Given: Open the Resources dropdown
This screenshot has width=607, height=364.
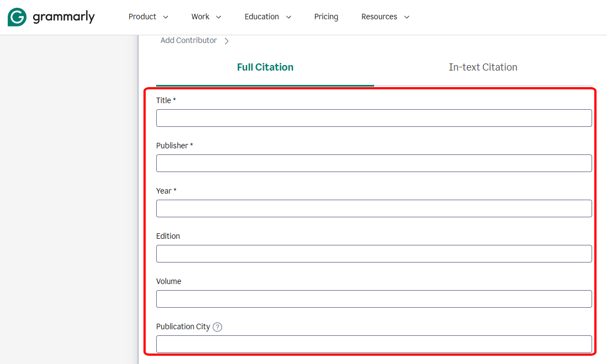Looking at the screenshot, I should 385,17.
